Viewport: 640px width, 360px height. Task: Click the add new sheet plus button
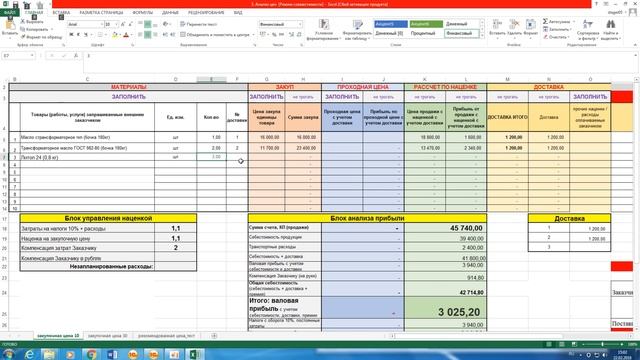[214, 336]
